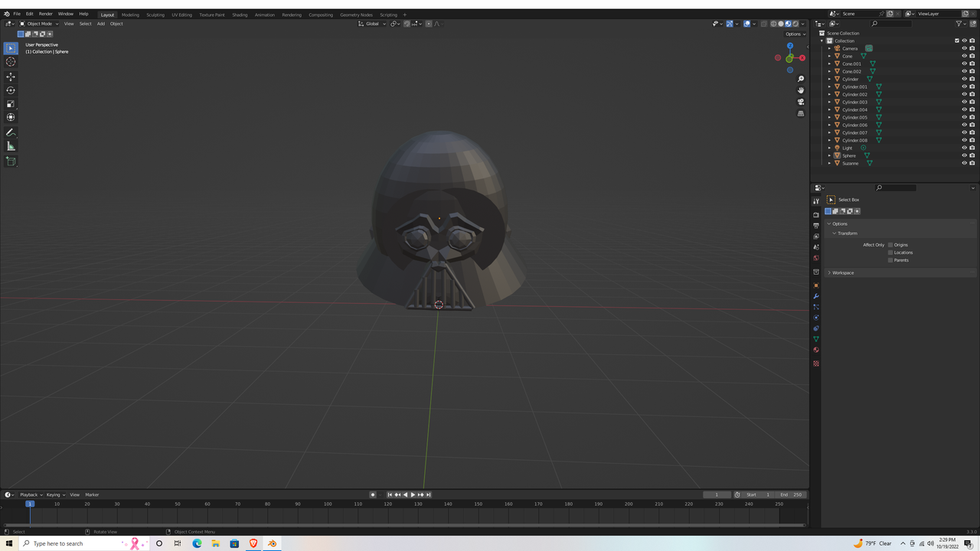The image size is (980, 551).
Task: Select the Measure tool
Action: pyautogui.click(x=11, y=146)
